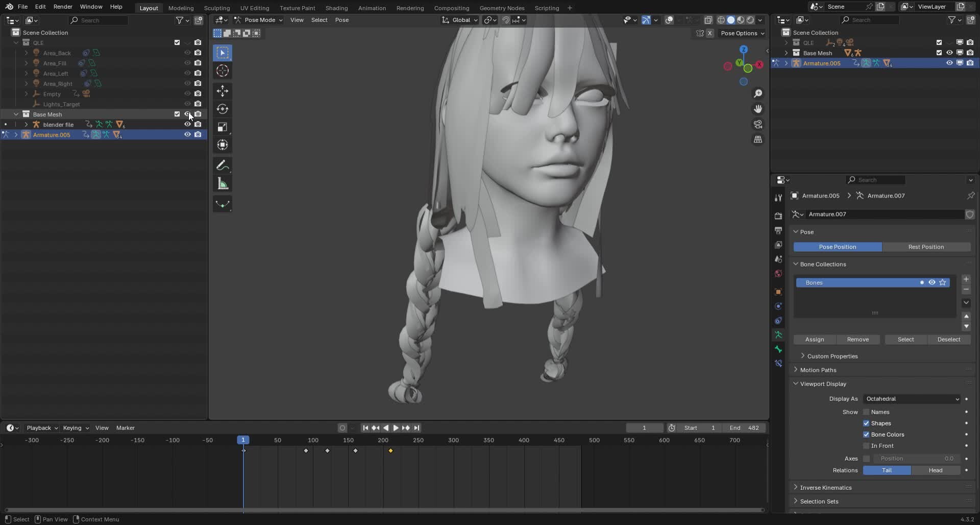Open the Pose menu in the viewport header

[342, 20]
